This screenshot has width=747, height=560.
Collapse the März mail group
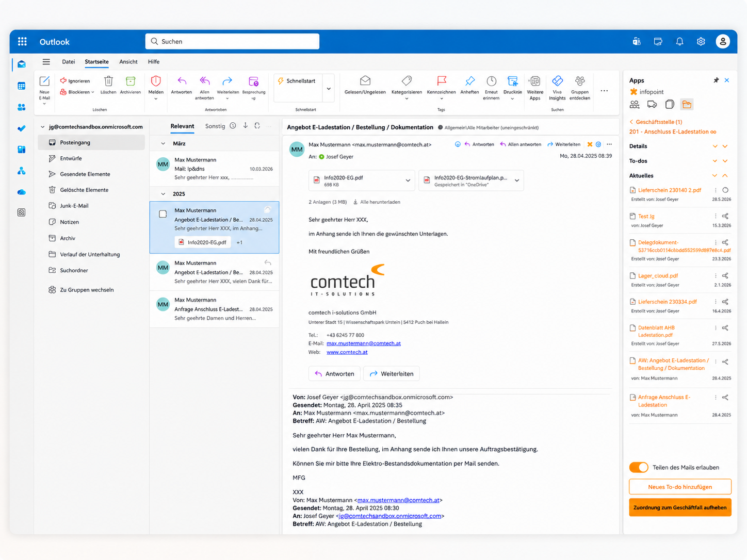[163, 144]
